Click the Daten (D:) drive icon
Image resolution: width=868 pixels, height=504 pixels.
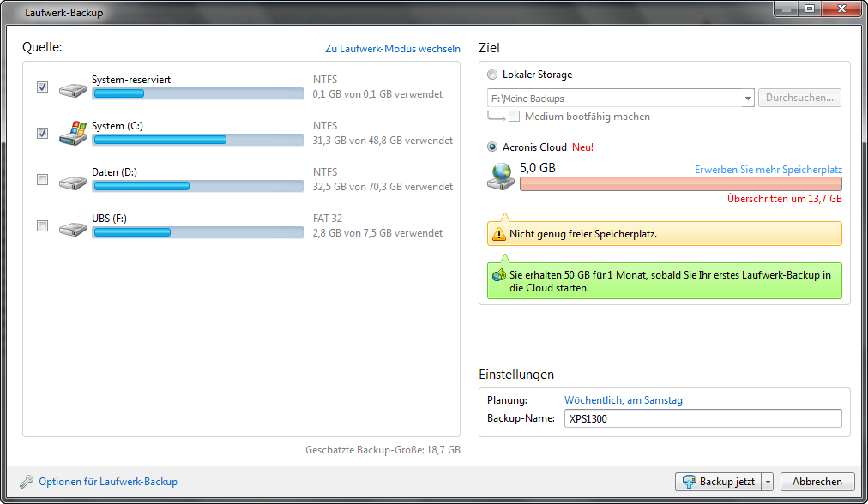tap(72, 181)
